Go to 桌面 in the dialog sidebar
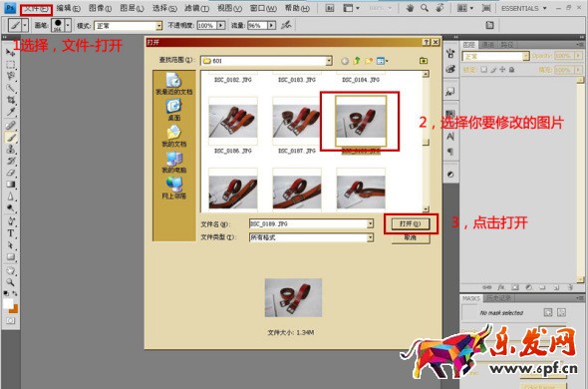Image resolution: width=588 pixels, height=389 pixels. click(x=174, y=110)
